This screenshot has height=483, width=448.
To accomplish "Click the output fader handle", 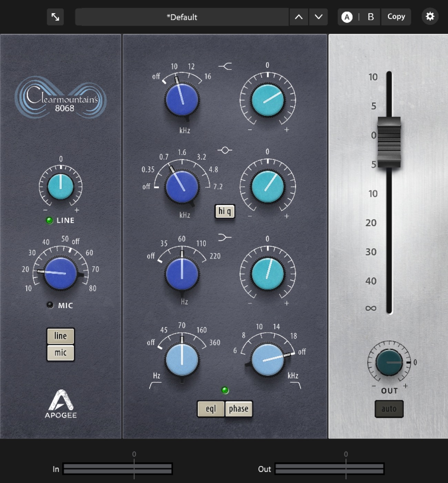I will click(x=389, y=142).
